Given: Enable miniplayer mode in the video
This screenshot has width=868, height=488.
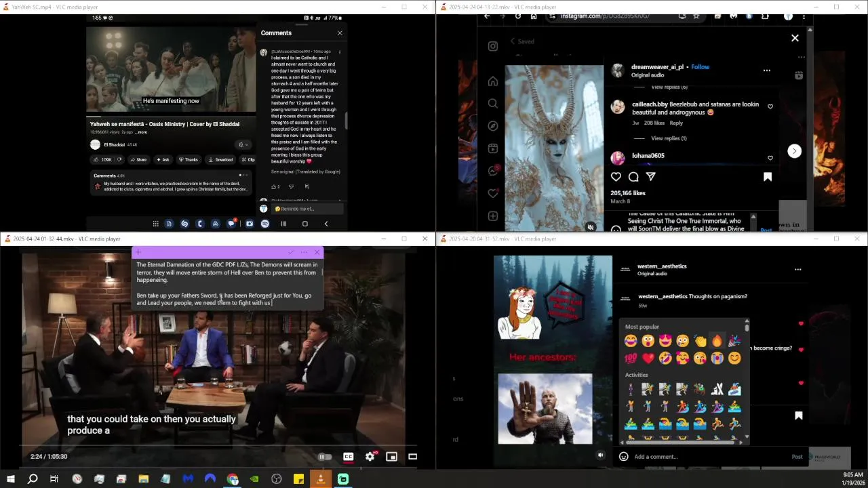Looking at the screenshot, I should (x=391, y=457).
